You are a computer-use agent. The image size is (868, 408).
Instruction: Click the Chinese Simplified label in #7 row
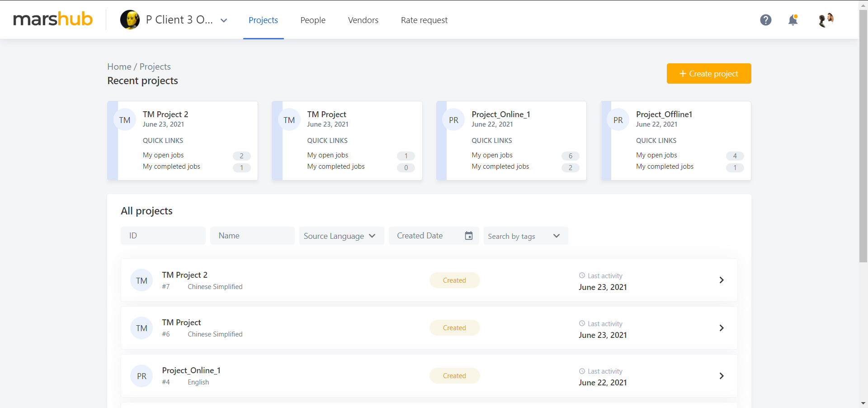click(x=215, y=287)
